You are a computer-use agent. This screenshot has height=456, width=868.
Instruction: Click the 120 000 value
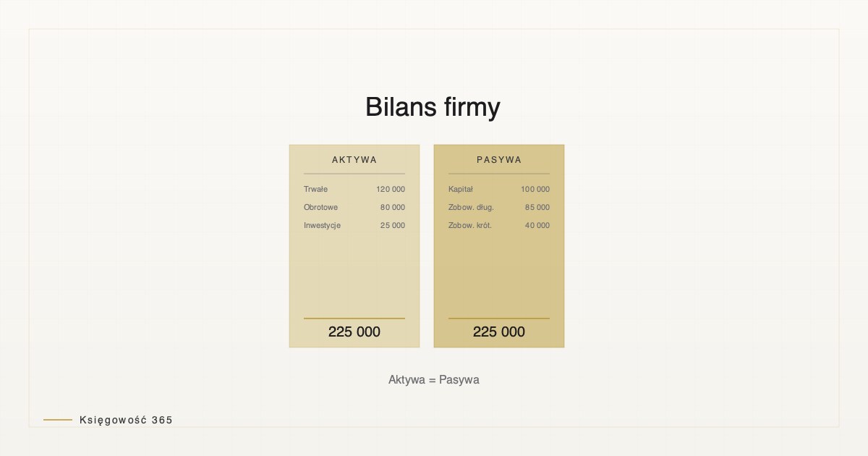tap(391, 190)
